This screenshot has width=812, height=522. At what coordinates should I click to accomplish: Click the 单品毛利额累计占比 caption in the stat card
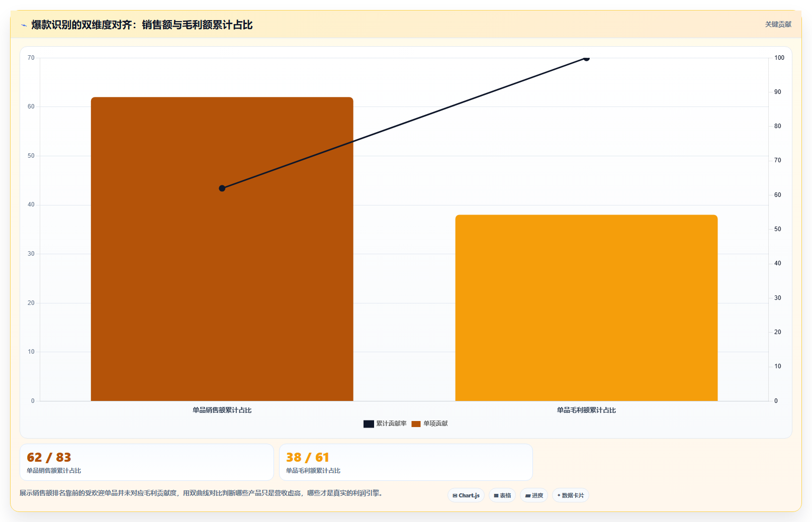[313, 471]
